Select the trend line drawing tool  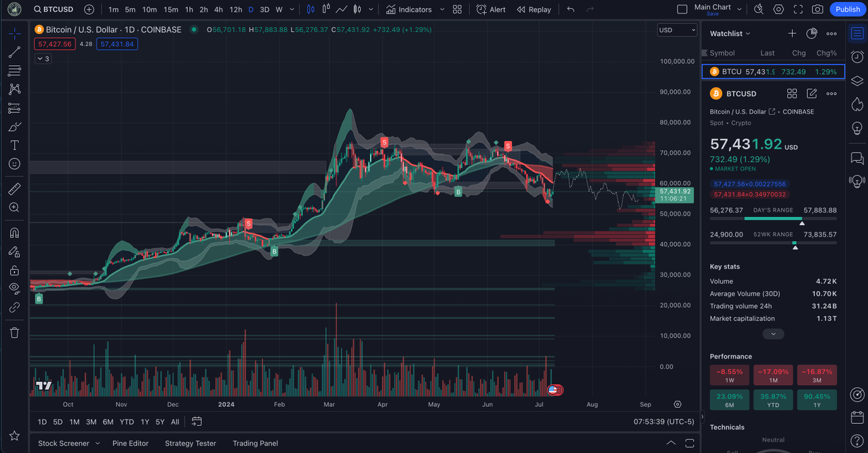[x=14, y=52]
